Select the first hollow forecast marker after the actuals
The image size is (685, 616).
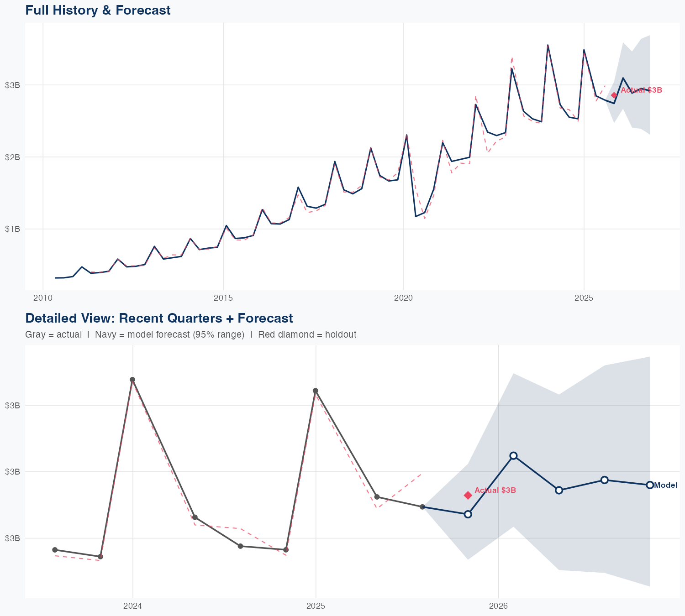click(468, 514)
